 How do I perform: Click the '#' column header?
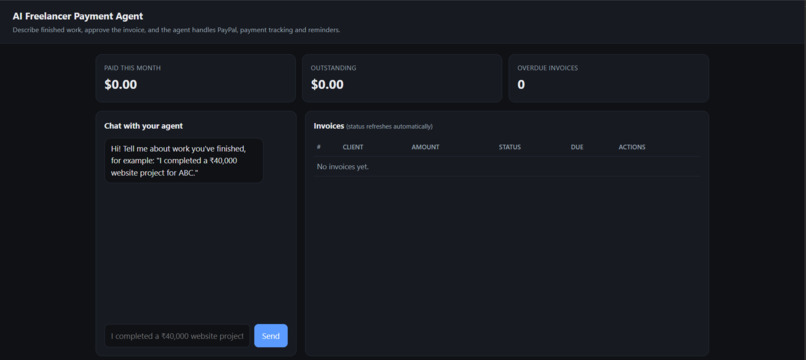tap(319, 147)
